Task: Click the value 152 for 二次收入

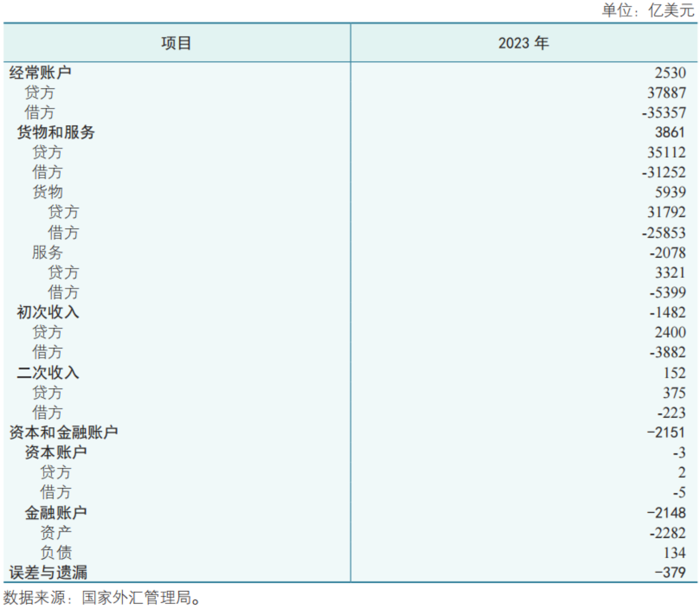Action: [x=675, y=373]
